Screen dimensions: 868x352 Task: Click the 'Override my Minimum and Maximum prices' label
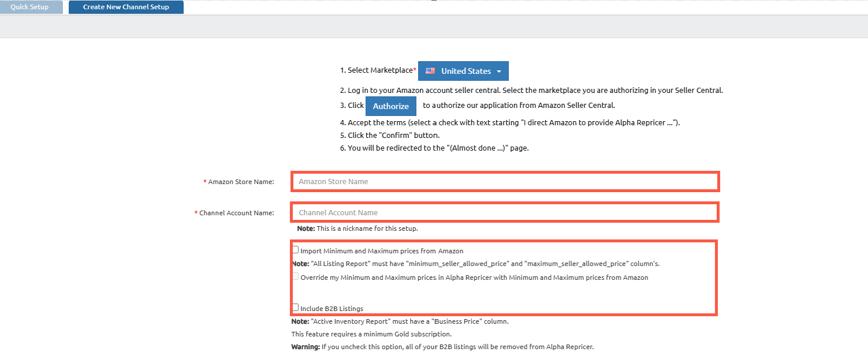coord(474,278)
